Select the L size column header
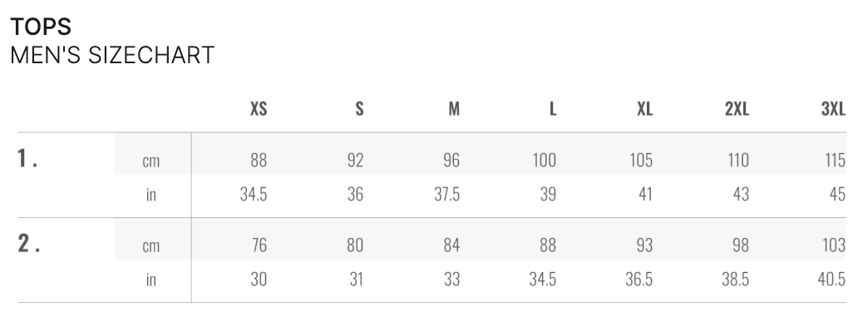Image resolution: width=868 pixels, height=317 pixels. pyautogui.click(x=552, y=109)
